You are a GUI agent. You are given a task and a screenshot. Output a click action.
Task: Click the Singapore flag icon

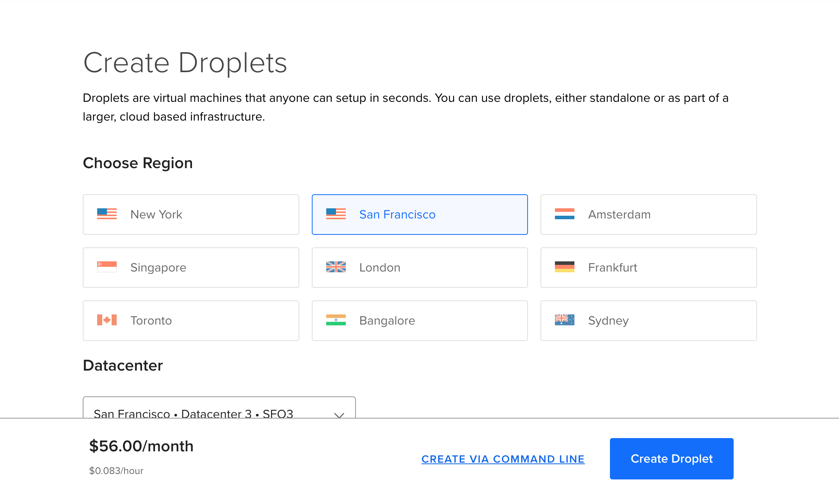(107, 267)
